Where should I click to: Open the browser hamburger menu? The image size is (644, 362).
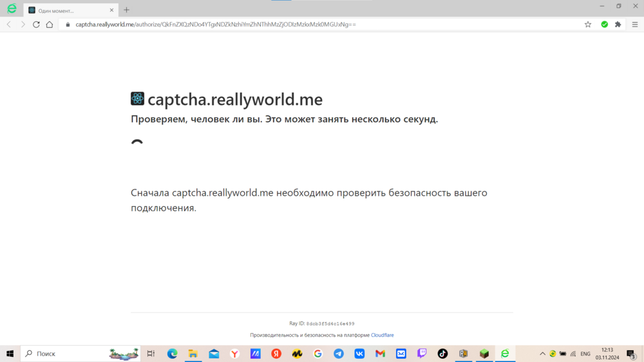coord(634,24)
